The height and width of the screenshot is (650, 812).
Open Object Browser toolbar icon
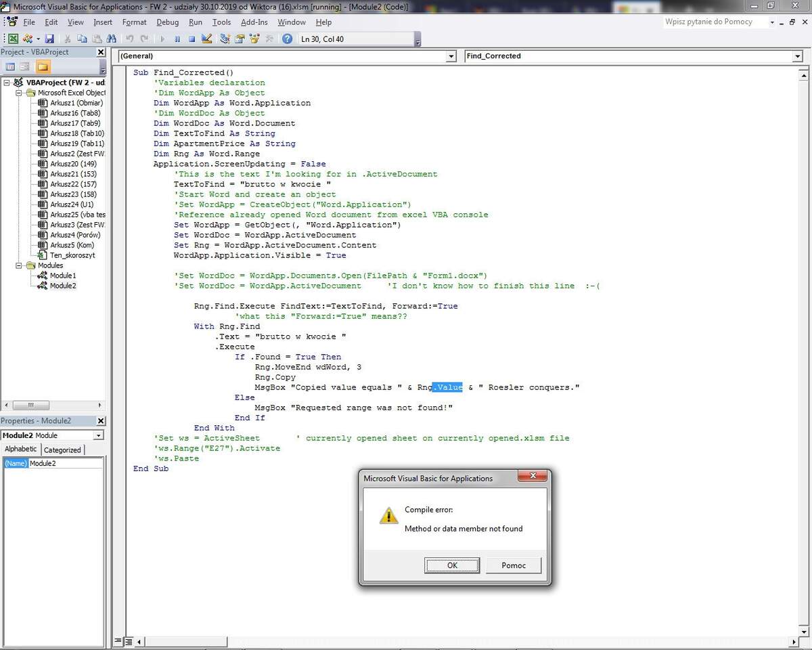point(254,39)
